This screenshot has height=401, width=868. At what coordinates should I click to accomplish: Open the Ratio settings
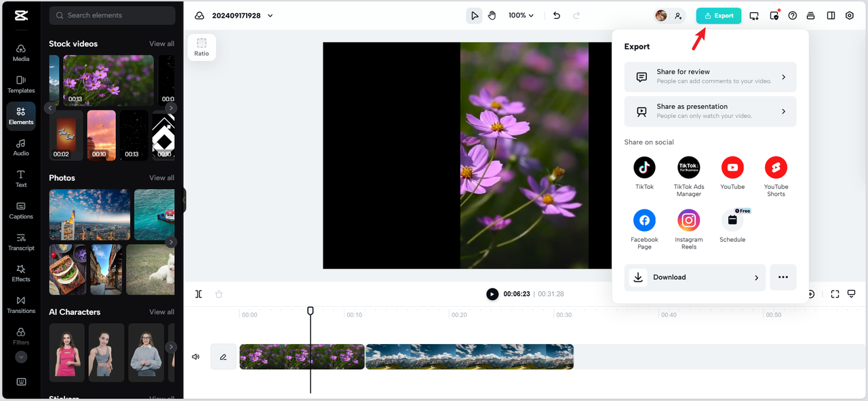201,47
